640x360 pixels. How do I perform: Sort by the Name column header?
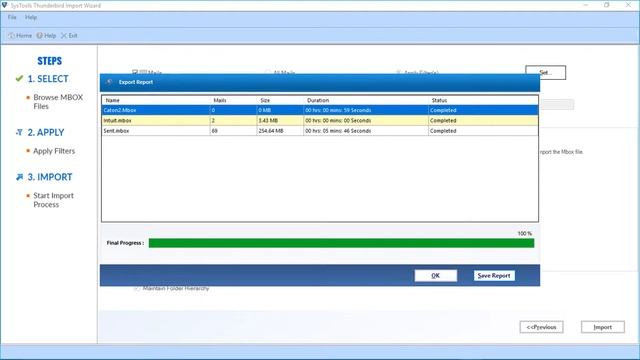(x=112, y=100)
